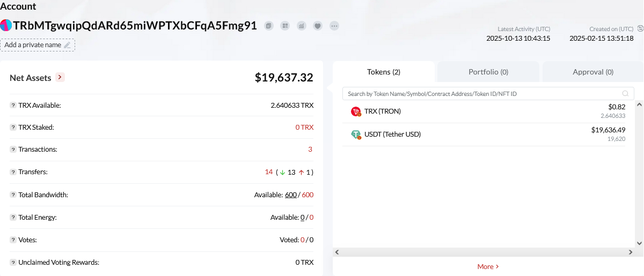Image resolution: width=644 pixels, height=276 pixels.
Task: Open the Approval (0) tab
Action: [592, 72]
